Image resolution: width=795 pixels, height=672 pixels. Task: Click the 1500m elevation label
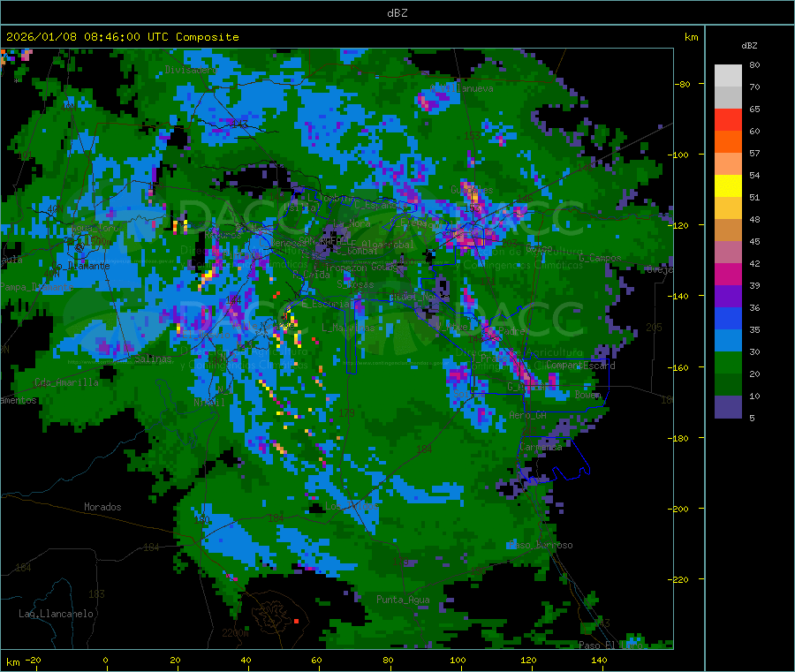point(99,242)
